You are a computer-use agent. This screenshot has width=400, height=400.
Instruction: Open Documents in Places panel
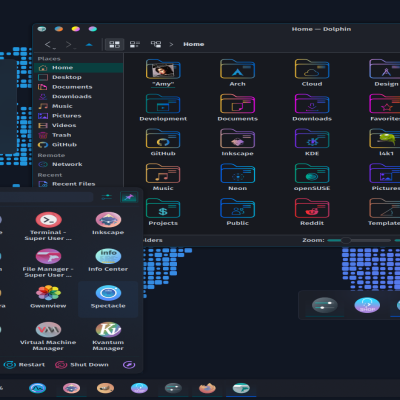79,87
